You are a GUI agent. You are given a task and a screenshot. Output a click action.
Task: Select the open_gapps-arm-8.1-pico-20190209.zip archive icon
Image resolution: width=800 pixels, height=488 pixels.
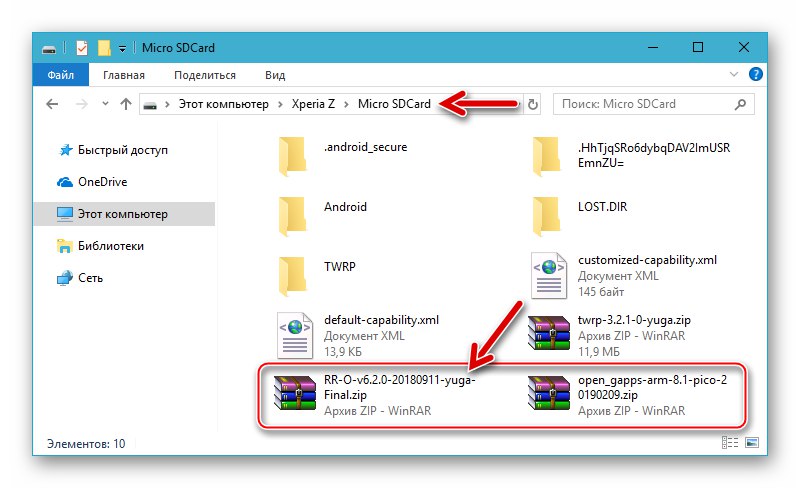[x=548, y=393]
